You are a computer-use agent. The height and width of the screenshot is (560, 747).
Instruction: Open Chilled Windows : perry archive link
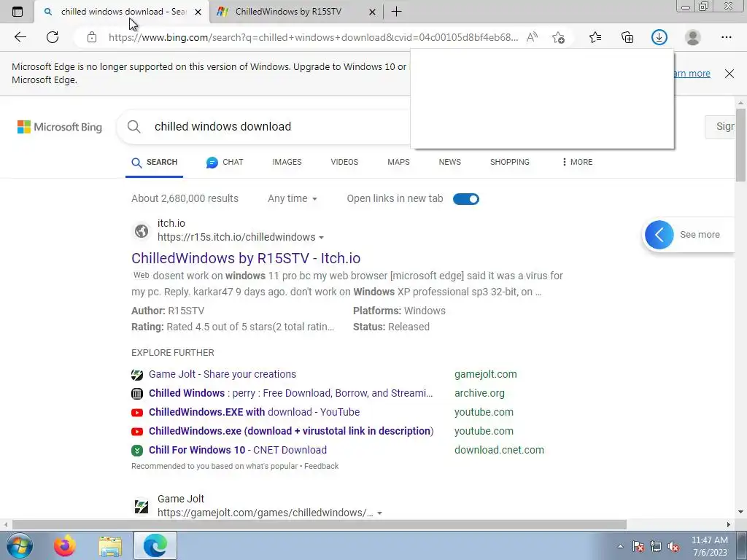pyautogui.click(x=290, y=393)
